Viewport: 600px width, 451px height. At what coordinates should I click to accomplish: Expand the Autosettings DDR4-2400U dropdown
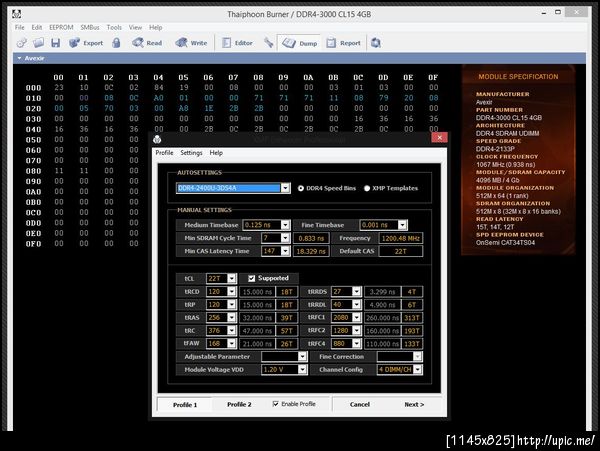tap(285, 188)
